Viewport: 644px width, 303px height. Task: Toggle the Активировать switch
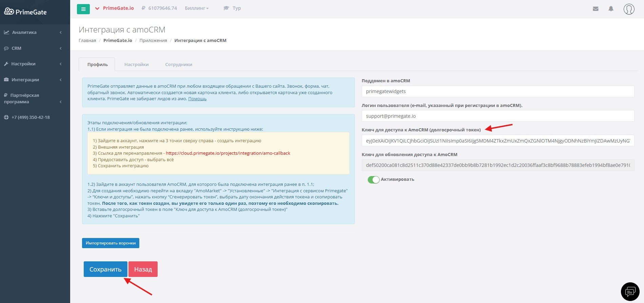pos(374,180)
